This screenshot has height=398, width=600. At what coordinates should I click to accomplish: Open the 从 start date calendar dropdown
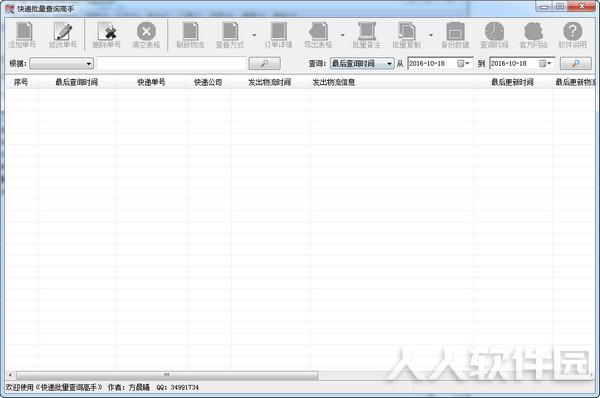pos(463,64)
